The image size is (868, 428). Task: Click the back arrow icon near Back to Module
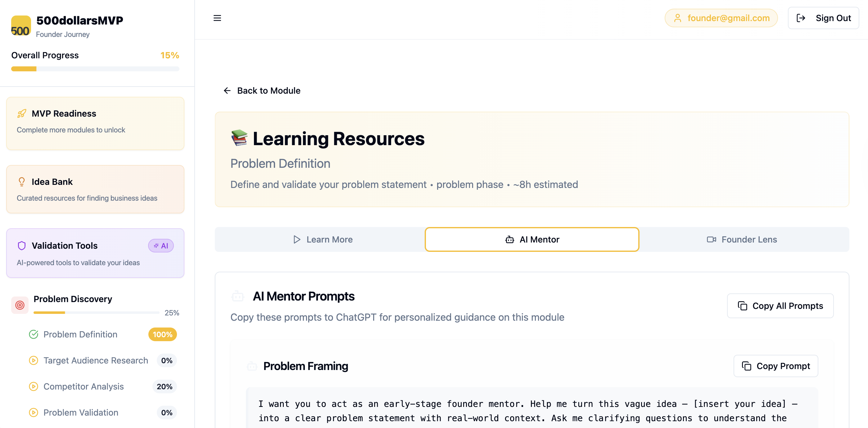click(227, 91)
